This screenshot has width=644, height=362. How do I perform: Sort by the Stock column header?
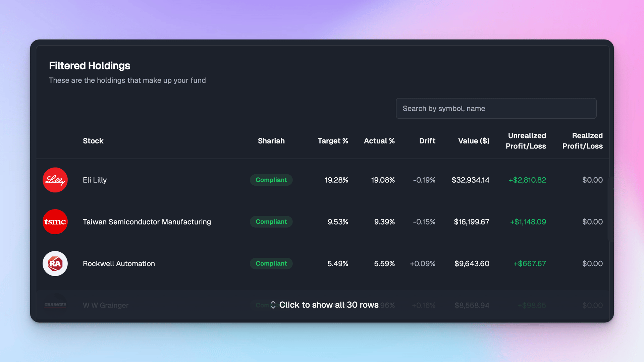click(x=93, y=141)
